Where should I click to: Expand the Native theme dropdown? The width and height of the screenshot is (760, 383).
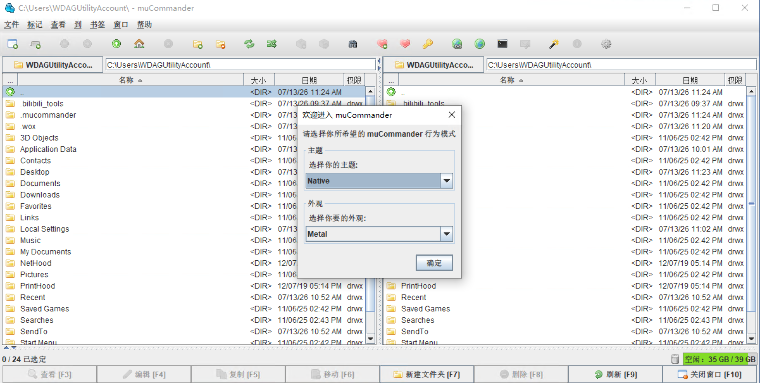point(446,181)
